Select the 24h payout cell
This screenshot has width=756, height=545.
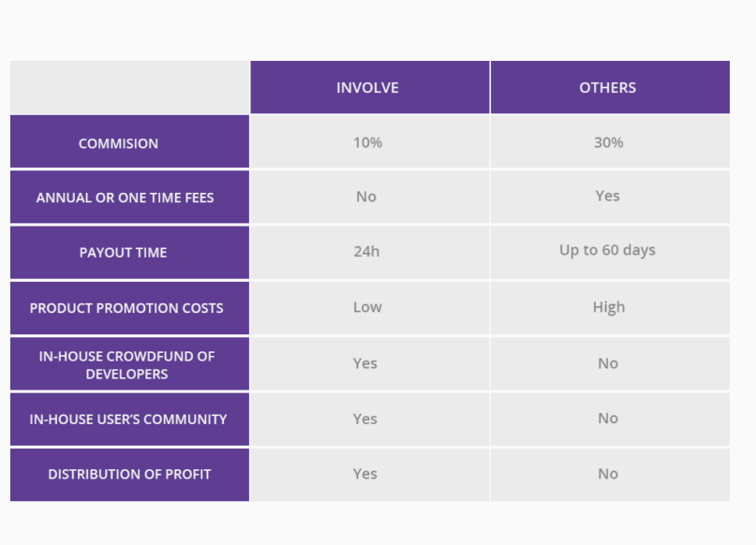coord(370,253)
